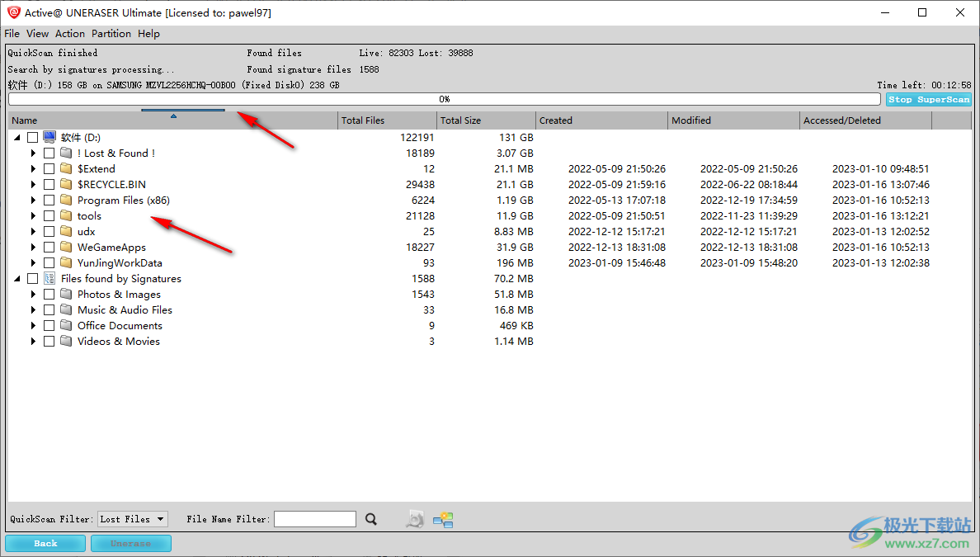Check the Lost & Found checkbox
This screenshot has width=980, height=557.
49,153
